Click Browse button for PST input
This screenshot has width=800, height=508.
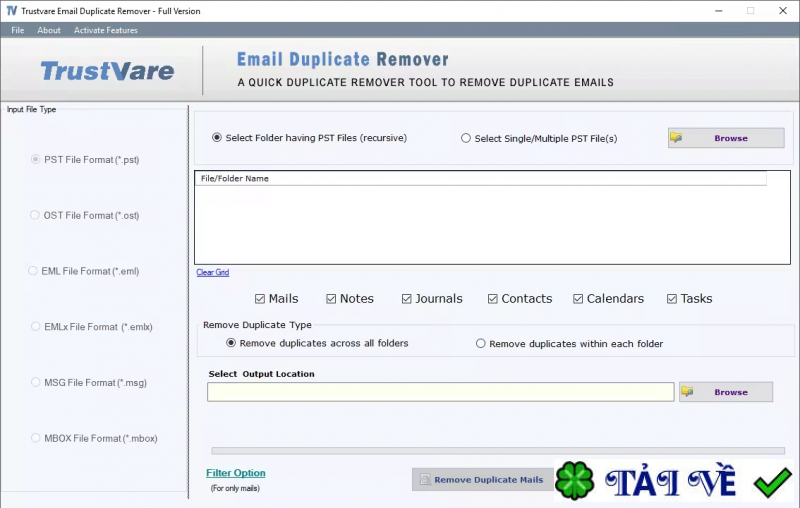tap(726, 138)
